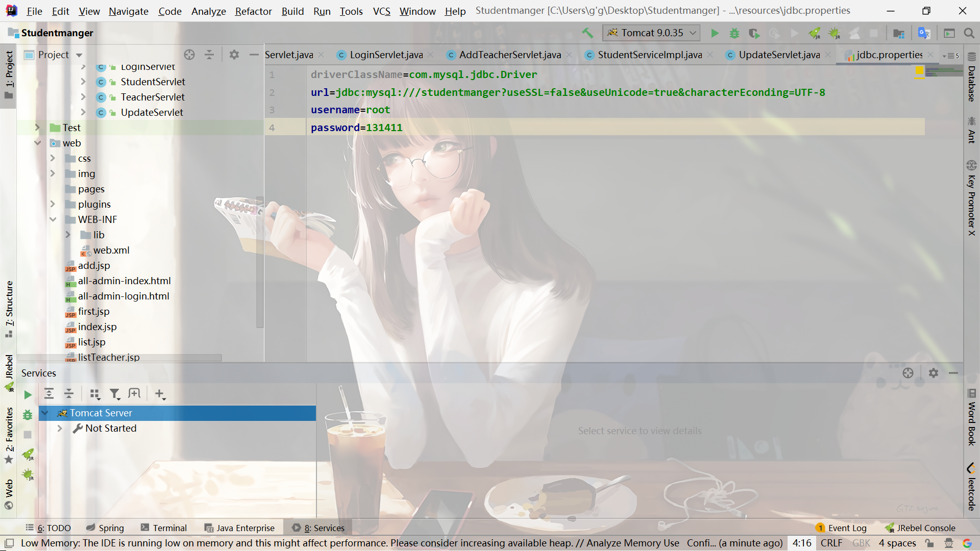Click CRLF line separator in status bar

point(831,543)
